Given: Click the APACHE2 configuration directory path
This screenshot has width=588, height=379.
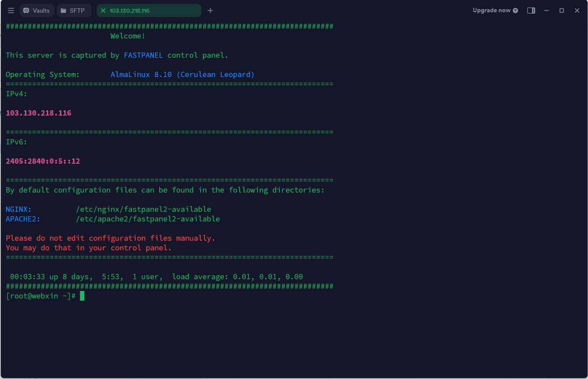Looking at the screenshot, I should pyautogui.click(x=149, y=218).
